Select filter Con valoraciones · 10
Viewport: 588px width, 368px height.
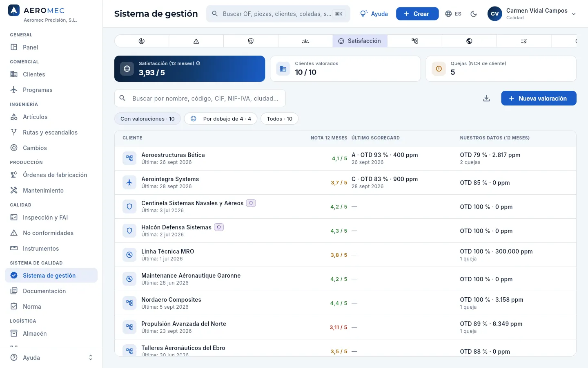[147, 119]
